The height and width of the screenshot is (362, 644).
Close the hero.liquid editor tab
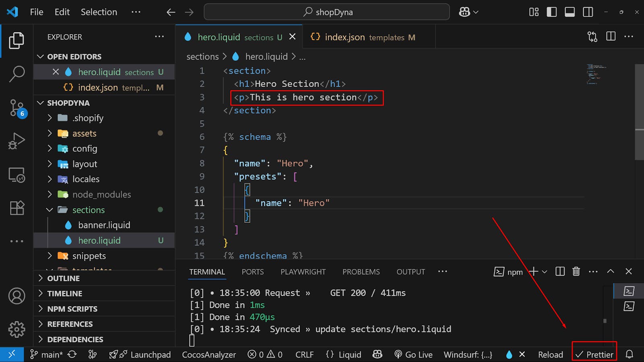point(293,37)
